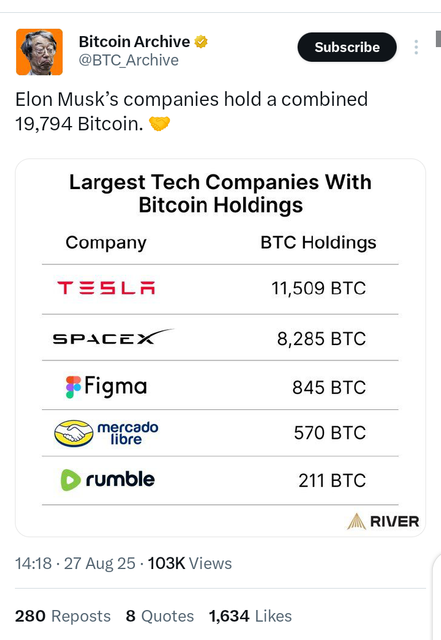Screen dimensions: 441x640
Task: View the 280 Reposts list
Action: click(63, 616)
